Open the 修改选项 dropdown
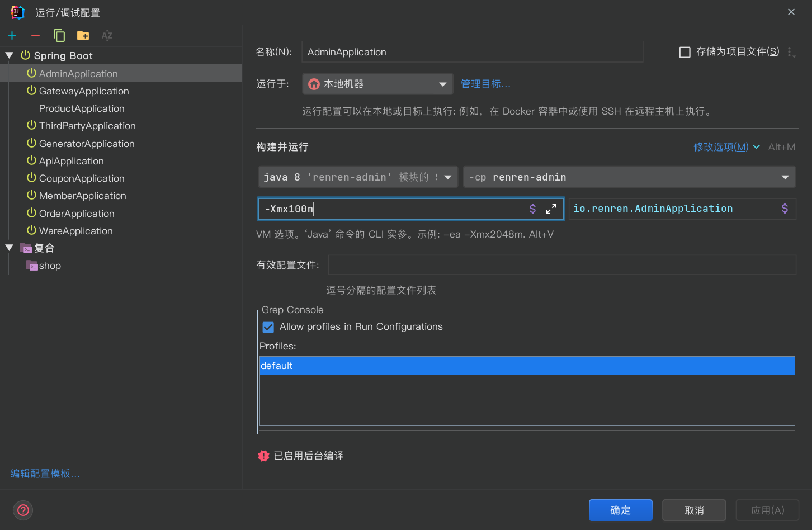 pos(726,147)
